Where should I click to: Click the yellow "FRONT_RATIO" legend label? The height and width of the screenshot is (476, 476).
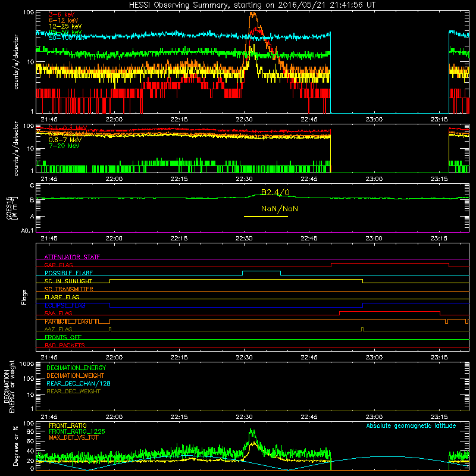68,425
